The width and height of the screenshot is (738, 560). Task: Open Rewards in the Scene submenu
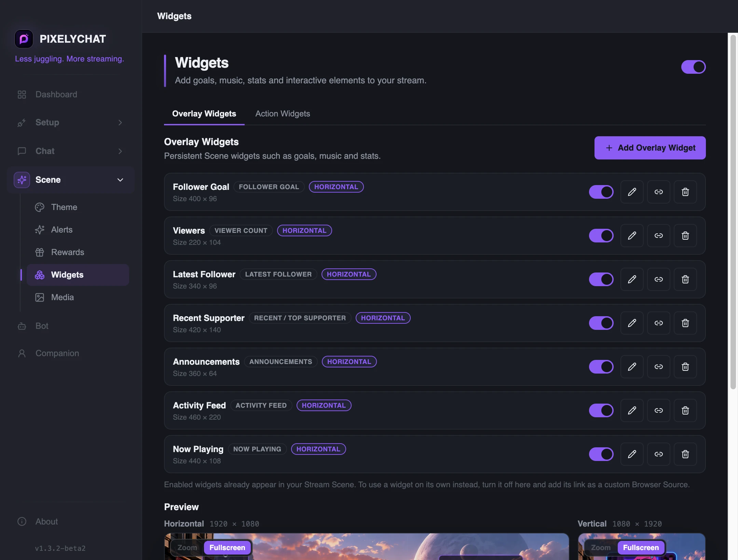coord(78,252)
